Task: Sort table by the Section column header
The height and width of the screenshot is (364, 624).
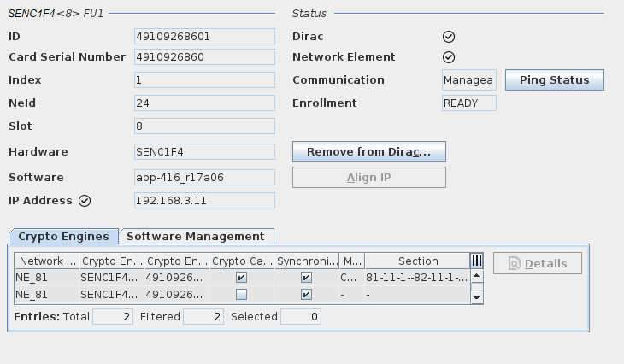Action: click(417, 261)
